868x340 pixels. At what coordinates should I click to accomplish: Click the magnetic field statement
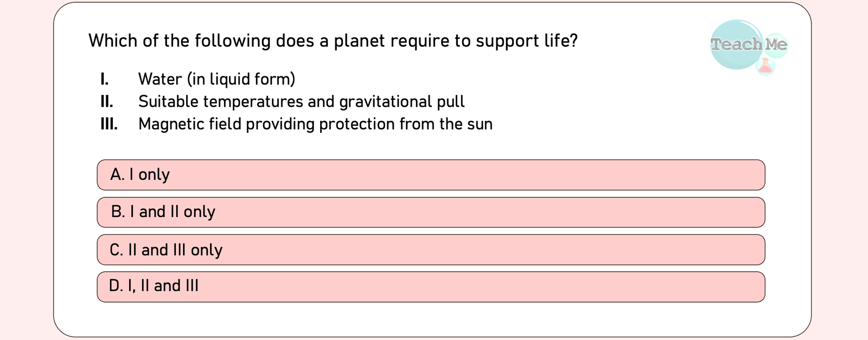pos(315,124)
